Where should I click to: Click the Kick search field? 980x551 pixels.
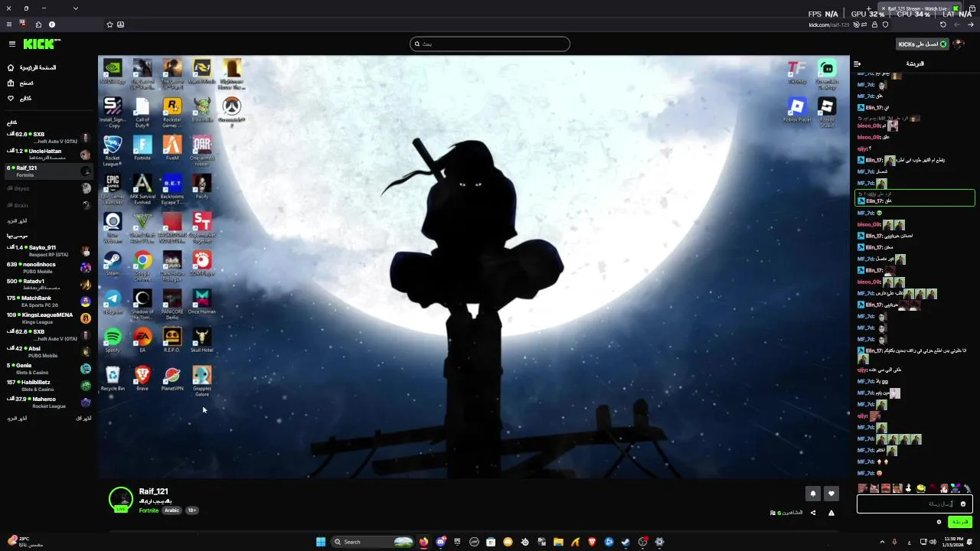[x=490, y=44]
